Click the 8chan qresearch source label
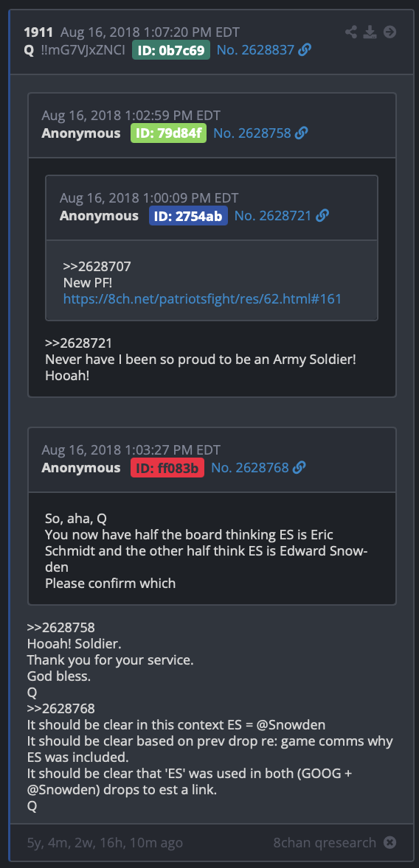The image size is (419, 868). click(325, 842)
